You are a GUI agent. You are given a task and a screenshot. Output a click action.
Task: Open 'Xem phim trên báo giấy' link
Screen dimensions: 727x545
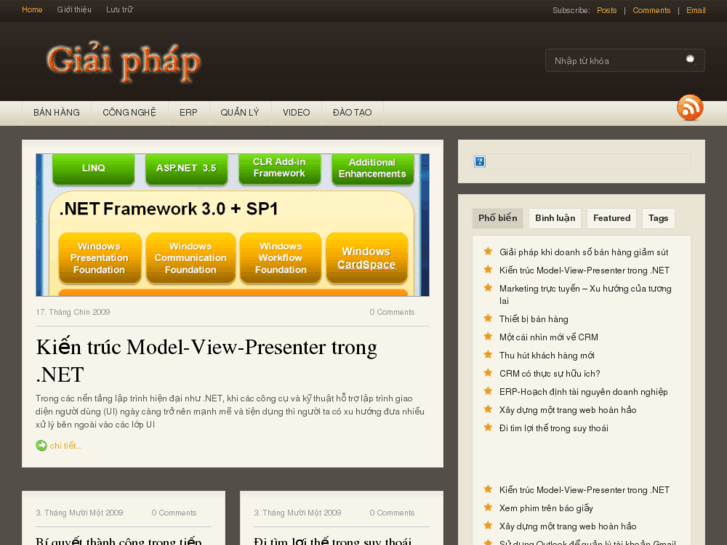(546, 508)
